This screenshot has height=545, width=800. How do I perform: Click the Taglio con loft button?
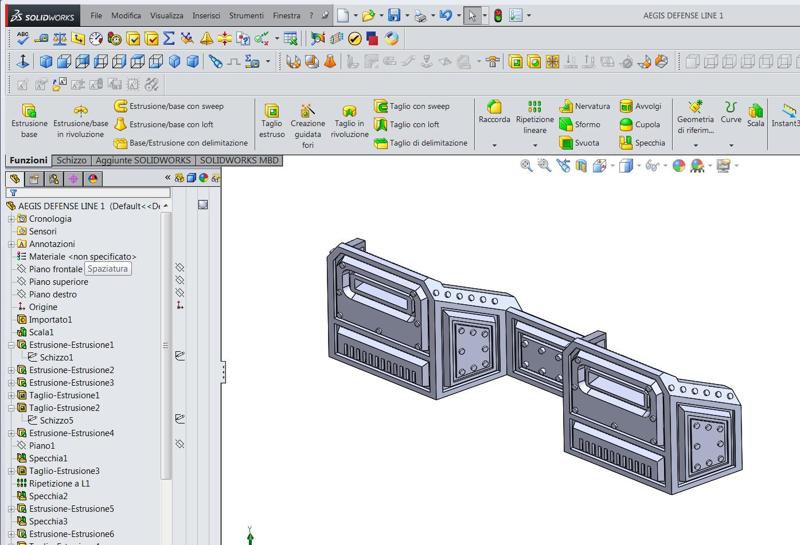coord(411,125)
